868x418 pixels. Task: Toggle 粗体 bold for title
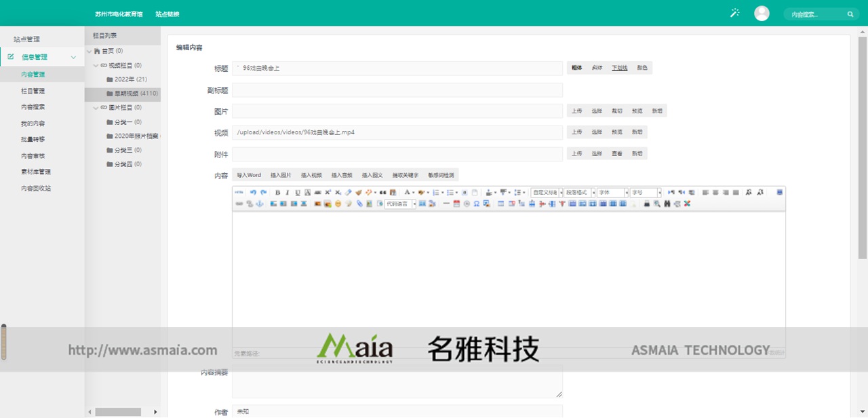[577, 68]
